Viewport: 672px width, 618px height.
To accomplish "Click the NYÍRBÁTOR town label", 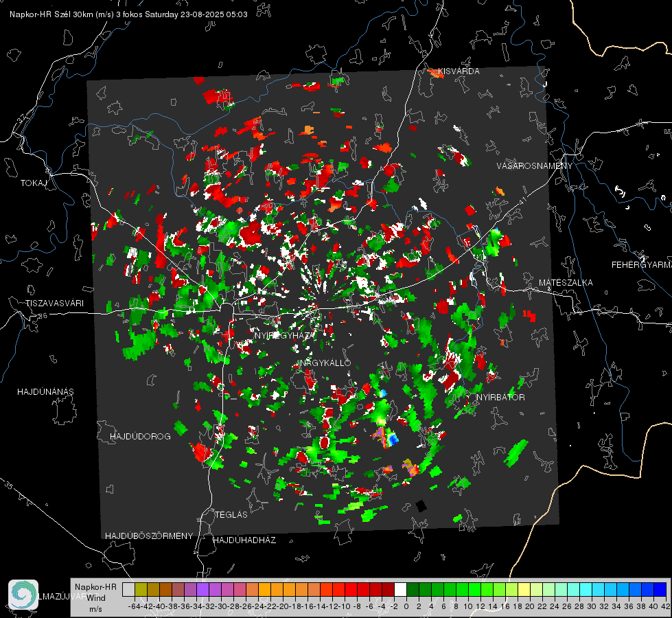I will click(500, 398).
